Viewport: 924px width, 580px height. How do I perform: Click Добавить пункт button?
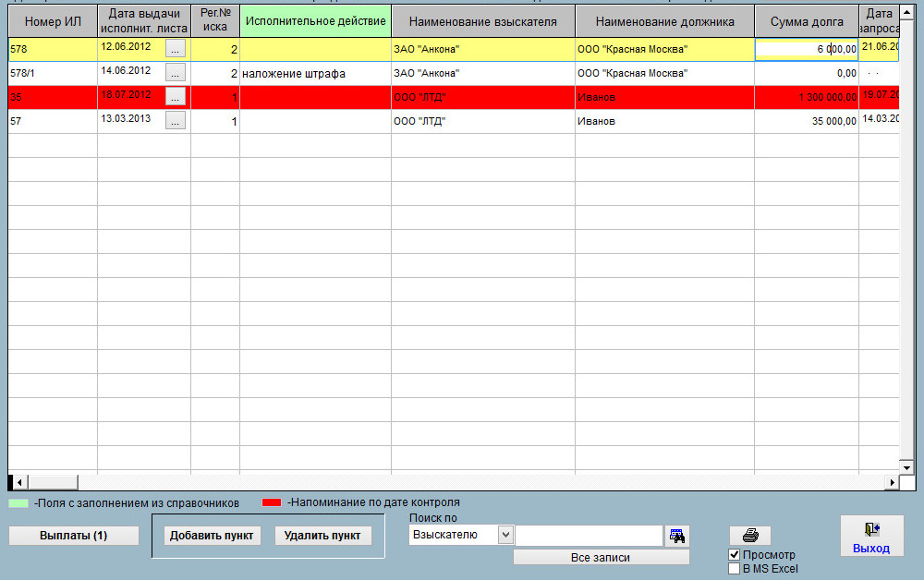click(212, 536)
